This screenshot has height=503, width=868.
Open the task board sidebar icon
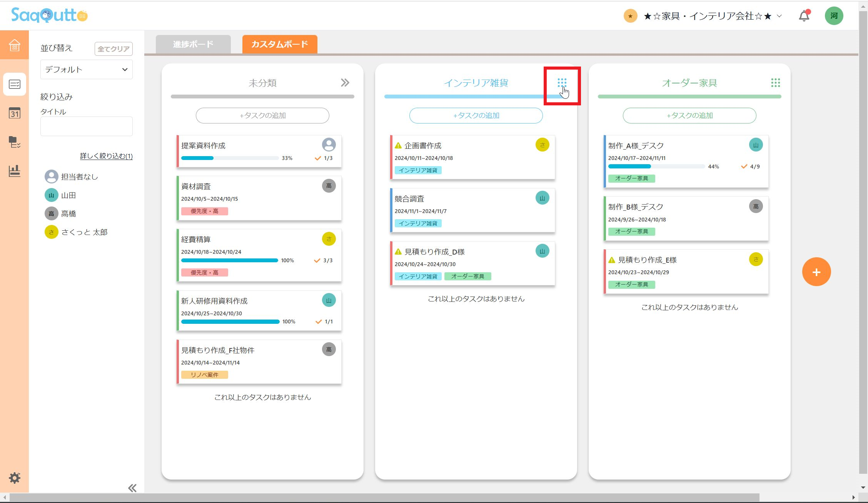[x=14, y=84]
